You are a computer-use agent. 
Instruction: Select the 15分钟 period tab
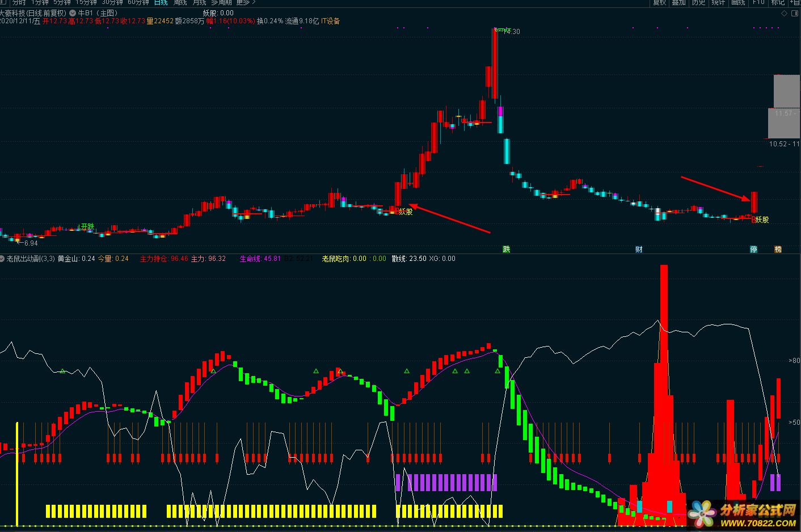tap(87, 2)
